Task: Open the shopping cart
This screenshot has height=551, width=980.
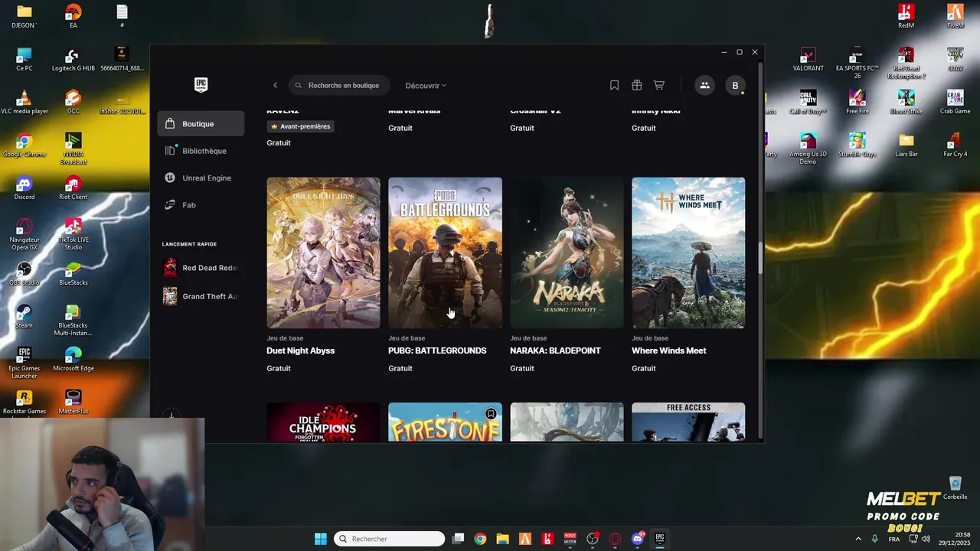Action: 658,85
